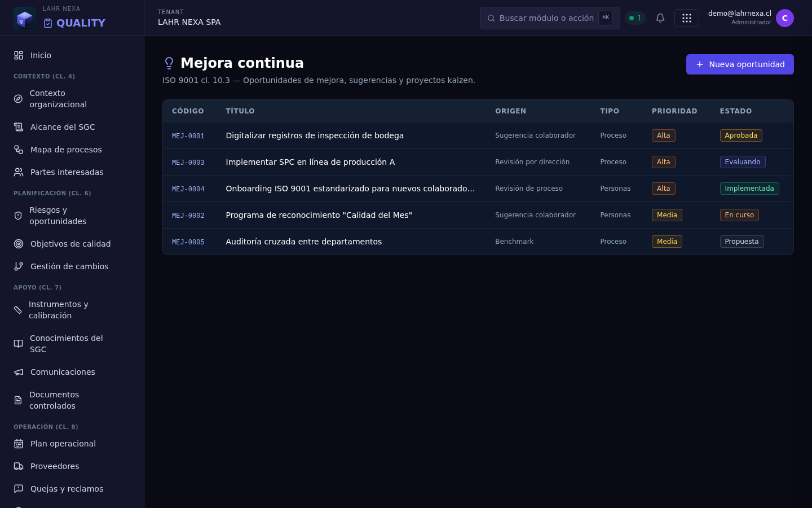Viewport: 812px width, 508px height.
Task: Click the CÓDIGO column header
Action: coord(188,111)
